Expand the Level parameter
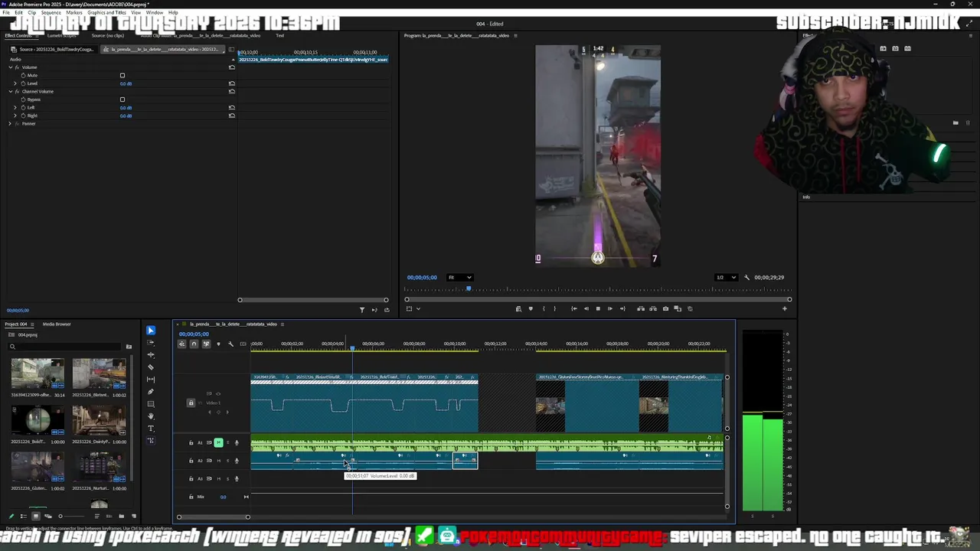 (15, 83)
